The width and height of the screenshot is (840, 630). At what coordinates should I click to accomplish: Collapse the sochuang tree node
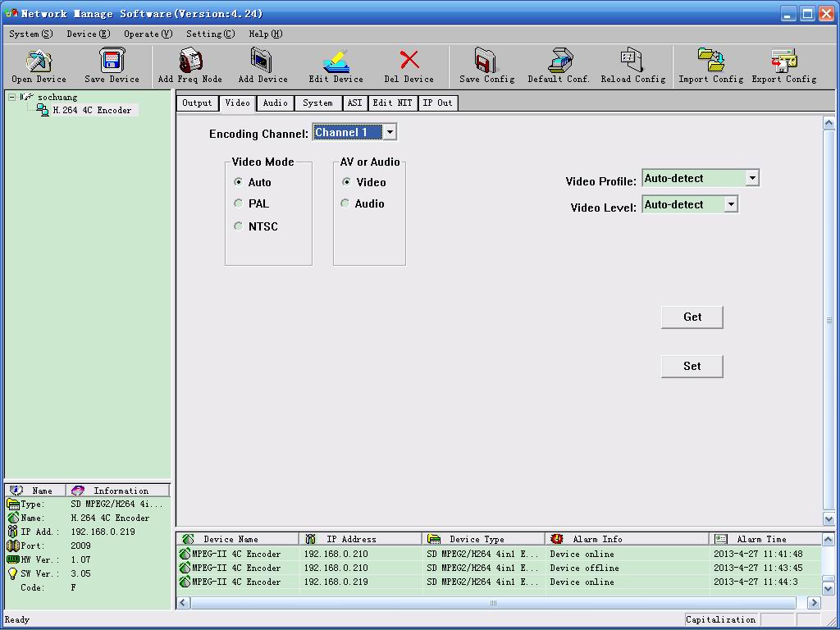tap(11, 97)
